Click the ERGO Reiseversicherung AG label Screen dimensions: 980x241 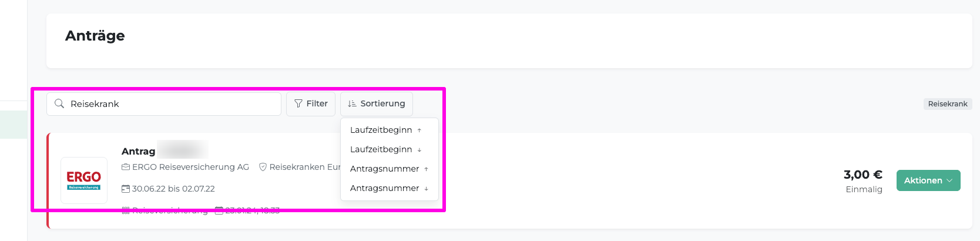pos(190,167)
